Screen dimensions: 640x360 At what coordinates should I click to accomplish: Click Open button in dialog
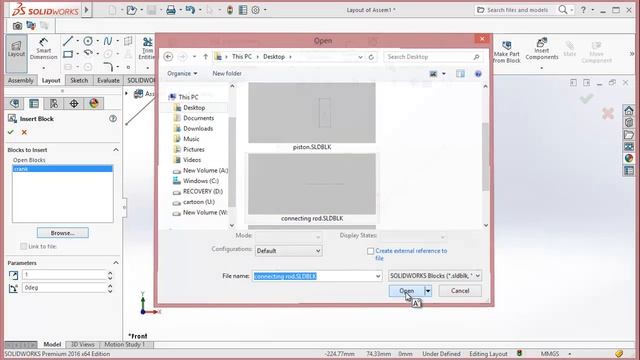pos(407,291)
